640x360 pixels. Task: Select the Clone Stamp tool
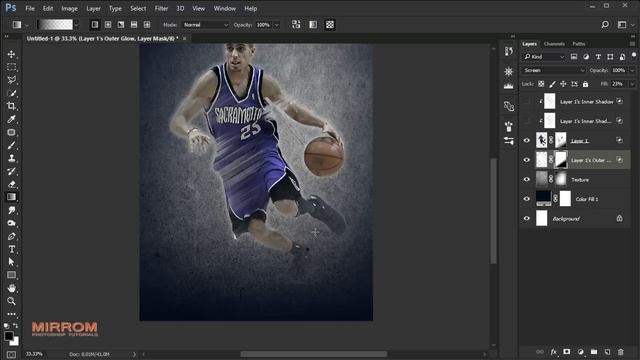pos(11,158)
